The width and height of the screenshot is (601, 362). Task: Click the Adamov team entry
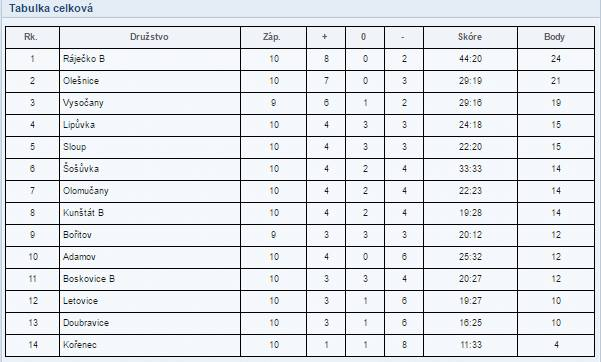(79, 257)
